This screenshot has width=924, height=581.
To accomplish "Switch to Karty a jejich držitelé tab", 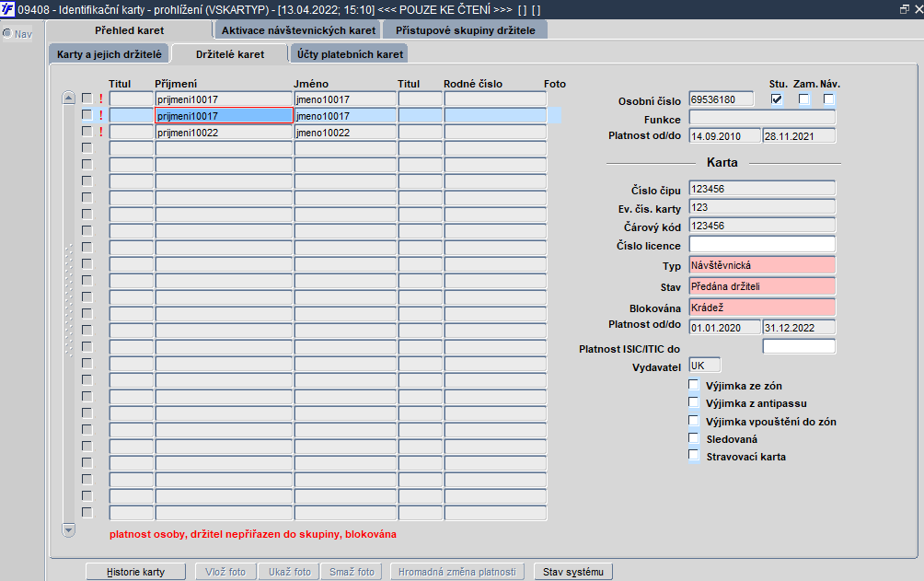I will (x=109, y=53).
